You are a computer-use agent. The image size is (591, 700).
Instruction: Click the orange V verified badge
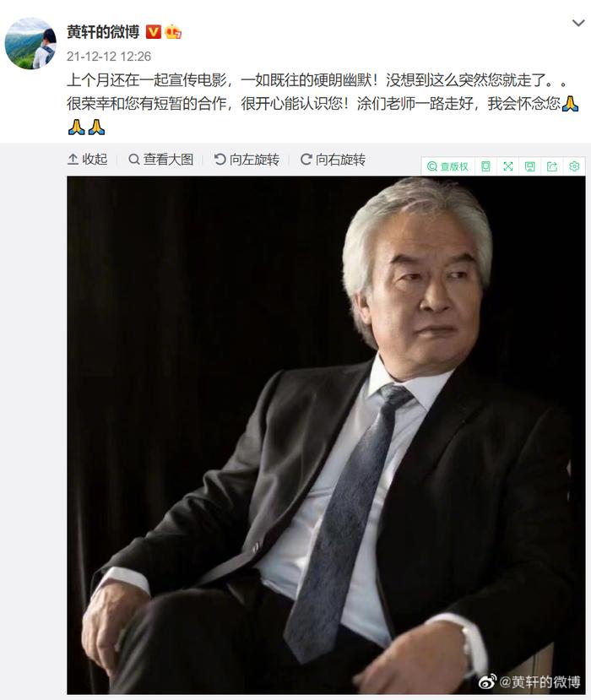153,32
